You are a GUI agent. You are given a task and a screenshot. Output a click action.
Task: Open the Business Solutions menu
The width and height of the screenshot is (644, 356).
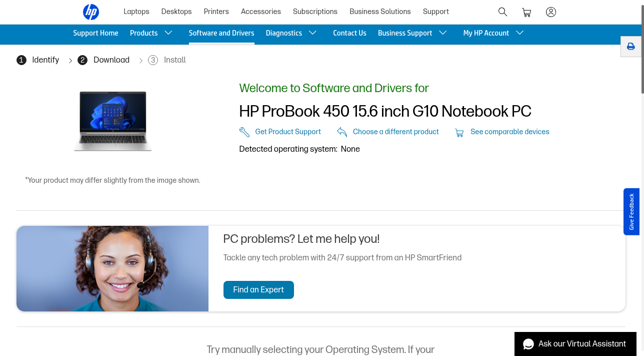(380, 12)
